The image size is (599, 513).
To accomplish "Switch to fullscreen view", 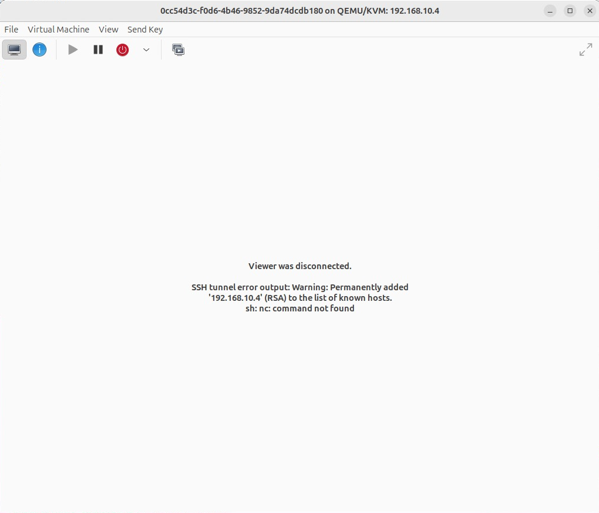I will click(x=585, y=50).
